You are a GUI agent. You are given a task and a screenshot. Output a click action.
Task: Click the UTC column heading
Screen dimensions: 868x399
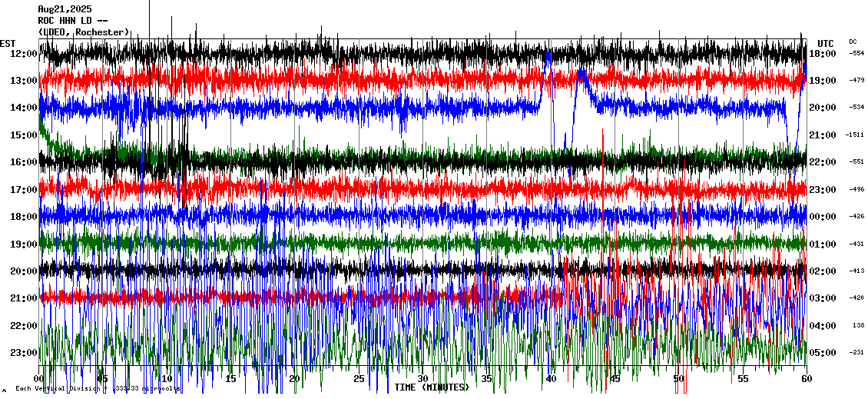pyautogui.click(x=826, y=44)
